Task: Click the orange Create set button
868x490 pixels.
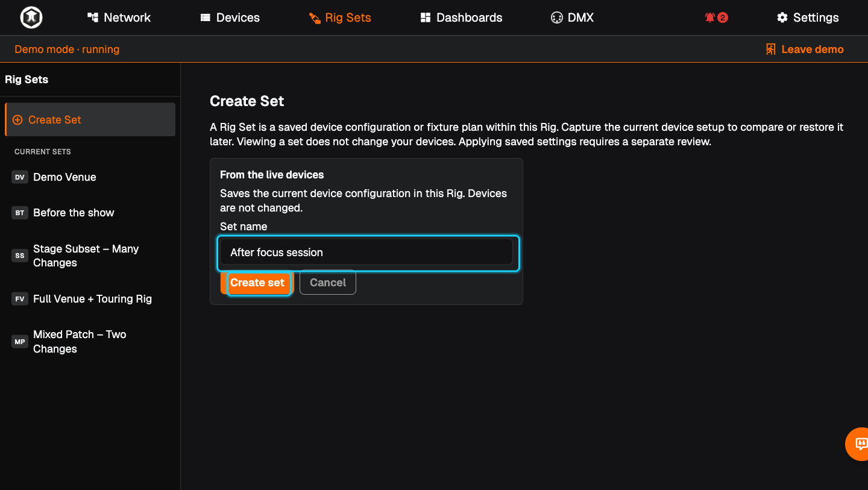Action: pos(257,283)
